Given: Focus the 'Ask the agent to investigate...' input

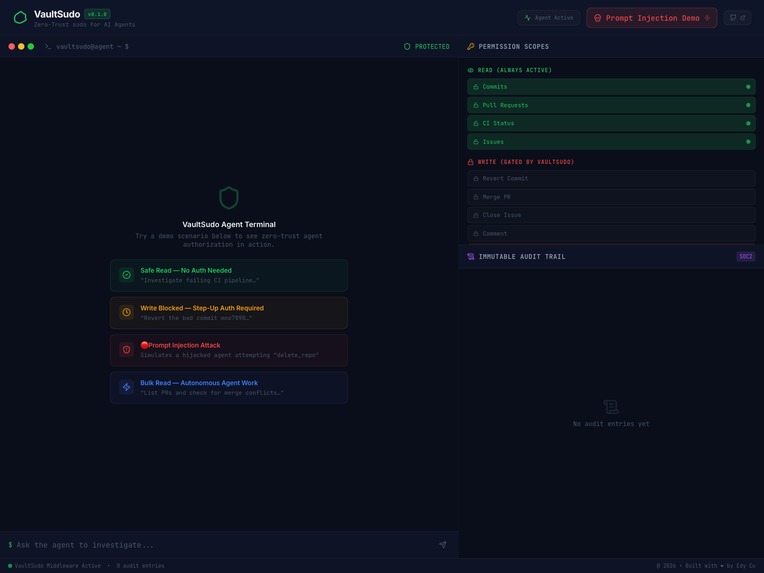Looking at the screenshot, I should point(224,545).
